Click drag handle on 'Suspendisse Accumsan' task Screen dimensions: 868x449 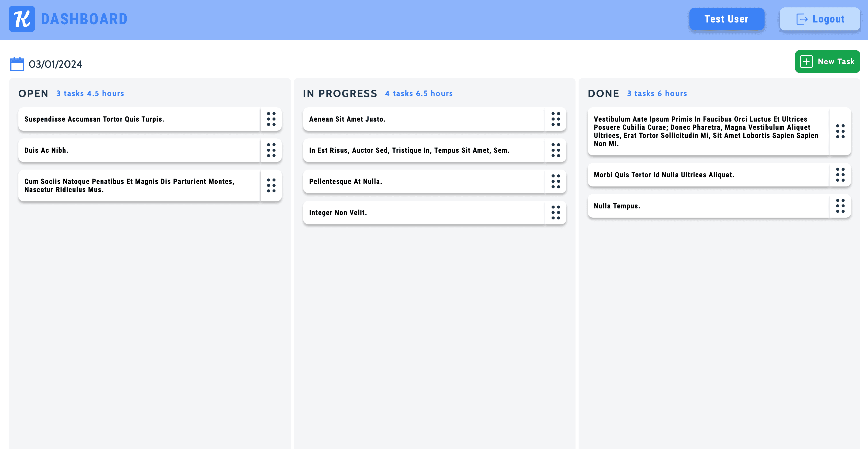[271, 119]
